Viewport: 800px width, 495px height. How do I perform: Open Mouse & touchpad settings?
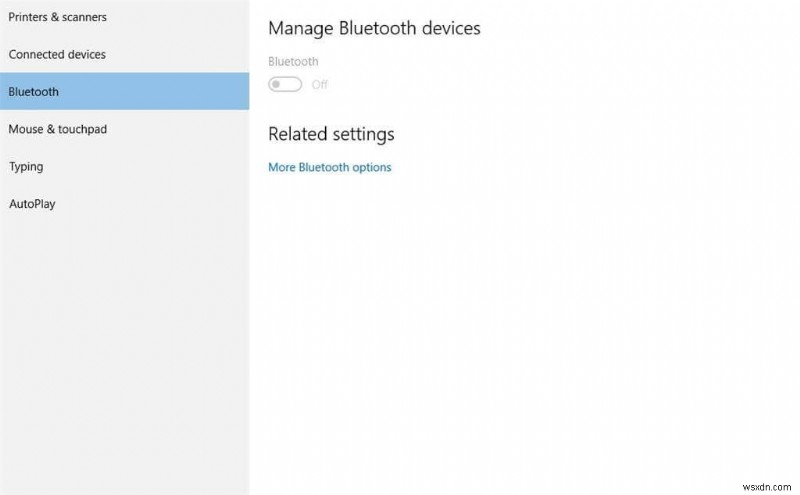point(124,129)
